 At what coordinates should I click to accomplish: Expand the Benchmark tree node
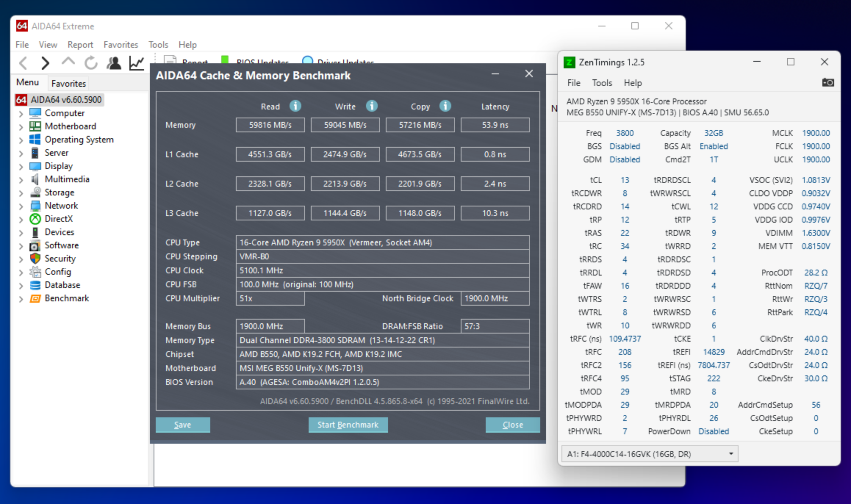(21, 299)
